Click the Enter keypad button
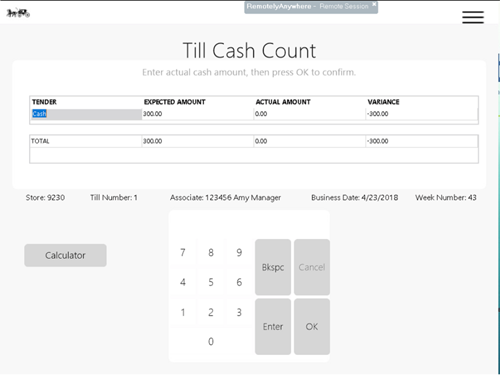 (273, 327)
